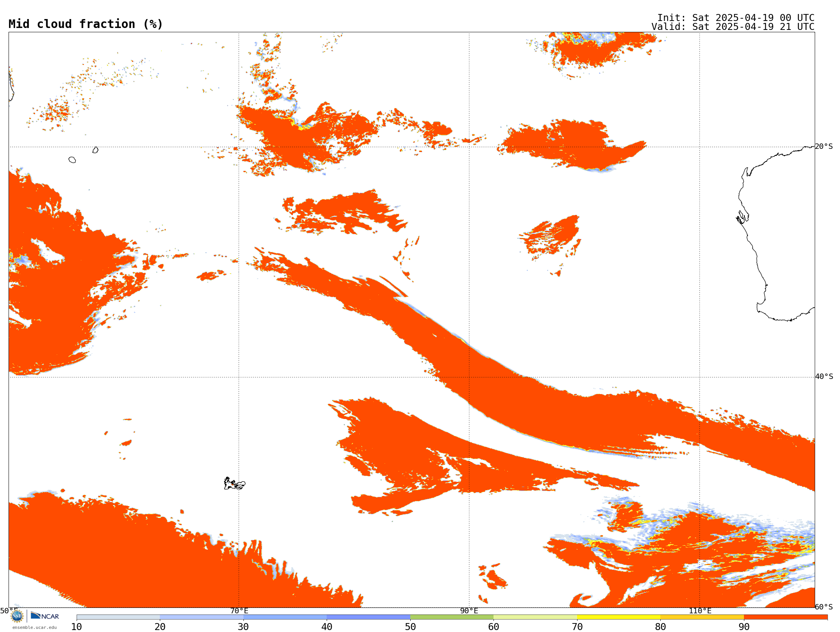This screenshot has height=632, width=840.
Task: Click the colorbar tick label 10
Action: (77, 627)
